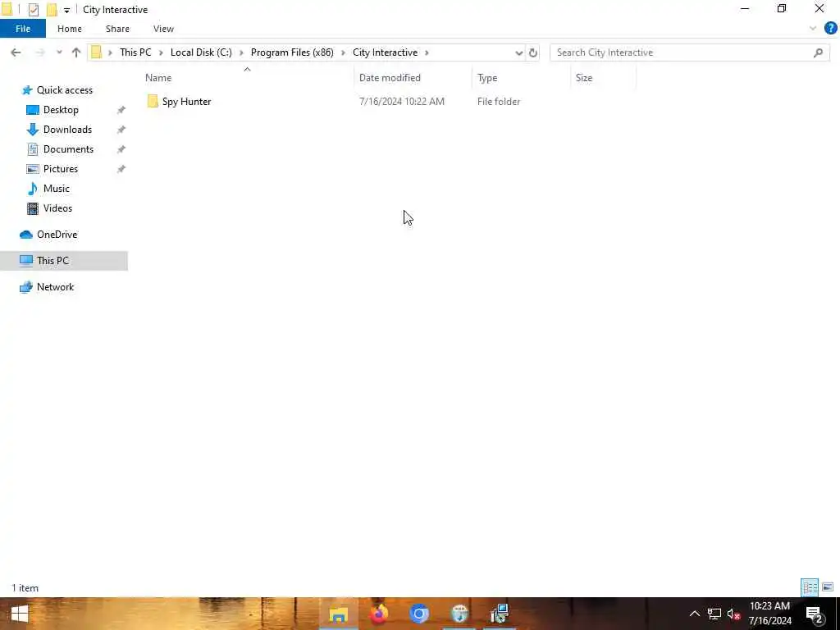The height and width of the screenshot is (630, 840).
Task: Sort by the Type column header
Action: (522, 78)
